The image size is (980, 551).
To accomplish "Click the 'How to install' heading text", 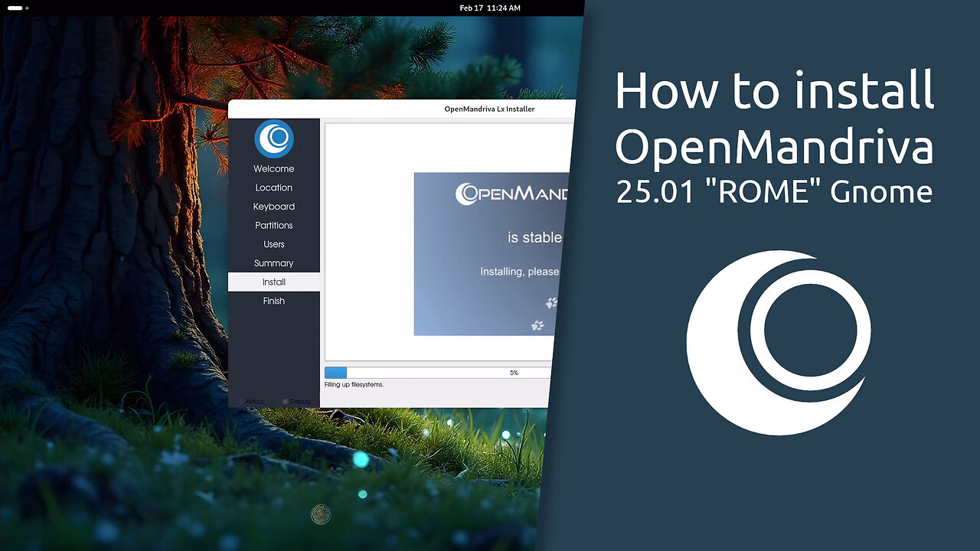I will coord(775,90).
